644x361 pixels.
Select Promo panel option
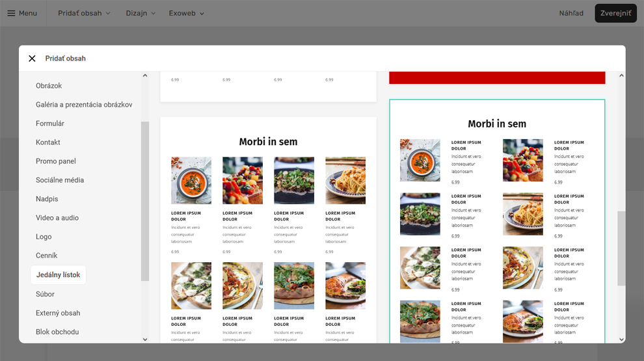[x=56, y=161]
